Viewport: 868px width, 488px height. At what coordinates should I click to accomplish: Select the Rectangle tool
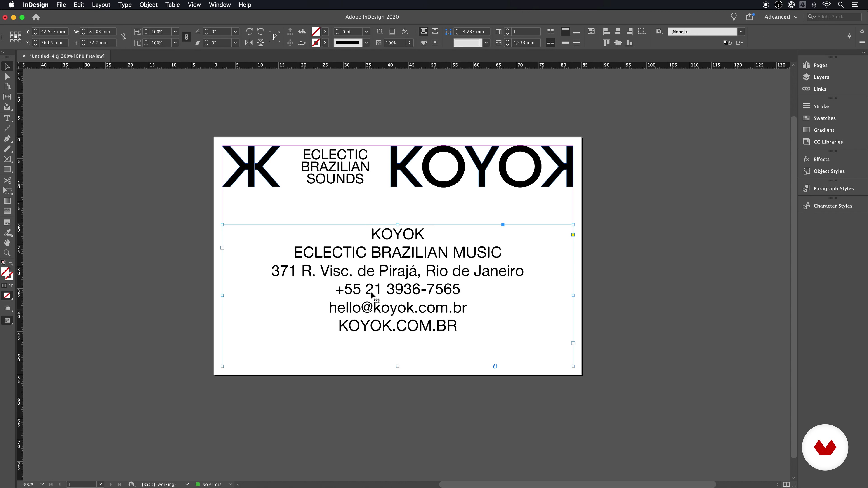click(7, 169)
